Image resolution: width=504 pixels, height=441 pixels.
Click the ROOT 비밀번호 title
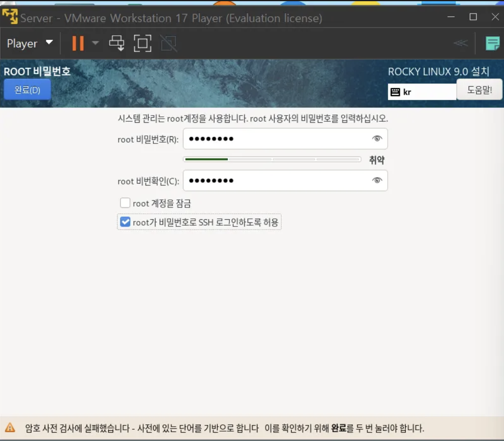tap(37, 72)
